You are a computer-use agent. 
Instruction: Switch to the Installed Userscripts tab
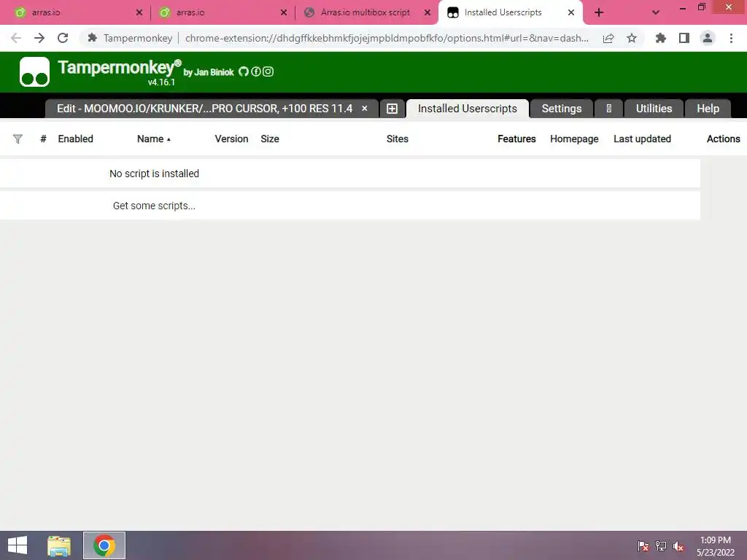(x=468, y=109)
